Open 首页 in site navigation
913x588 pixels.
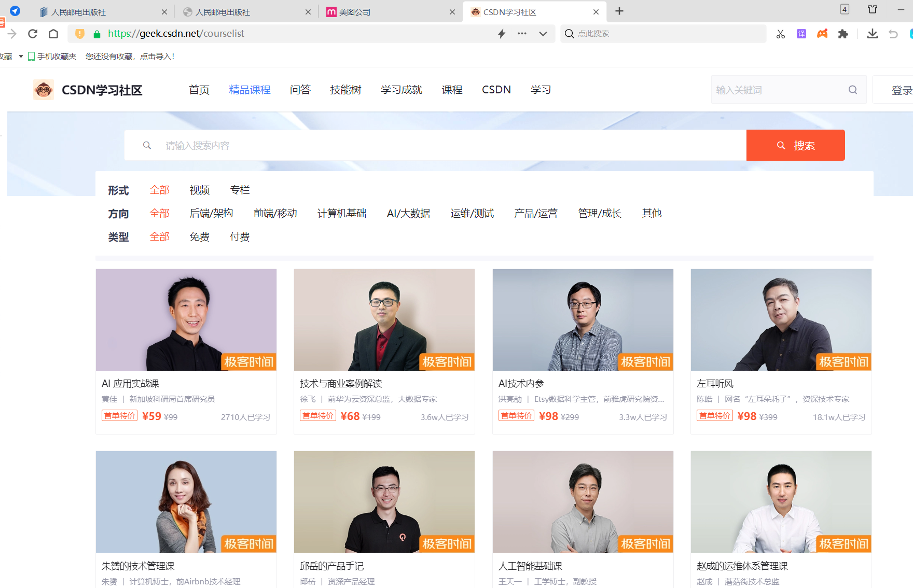coord(199,90)
